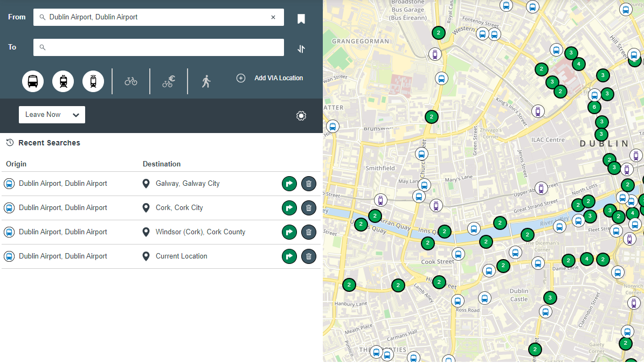The height and width of the screenshot is (363, 644).
Task: Clear the Dublin Airport From field
Action: click(x=273, y=17)
